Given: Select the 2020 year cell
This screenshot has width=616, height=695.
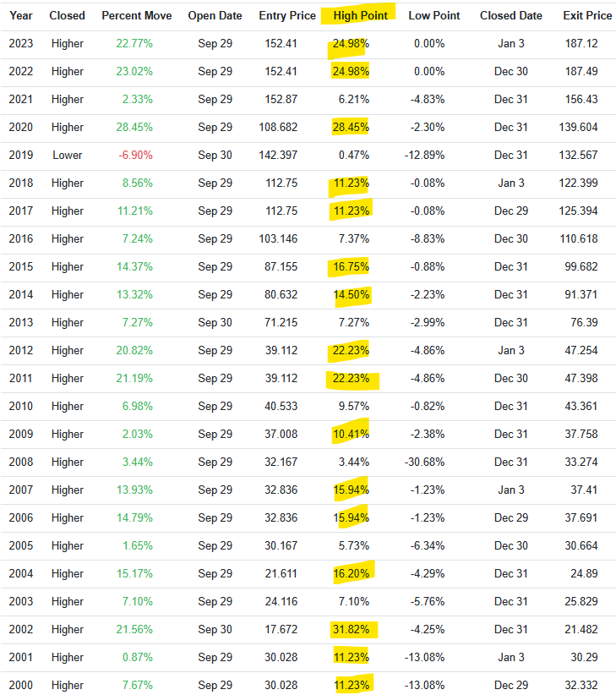Looking at the screenshot, I should pos(21,127).
